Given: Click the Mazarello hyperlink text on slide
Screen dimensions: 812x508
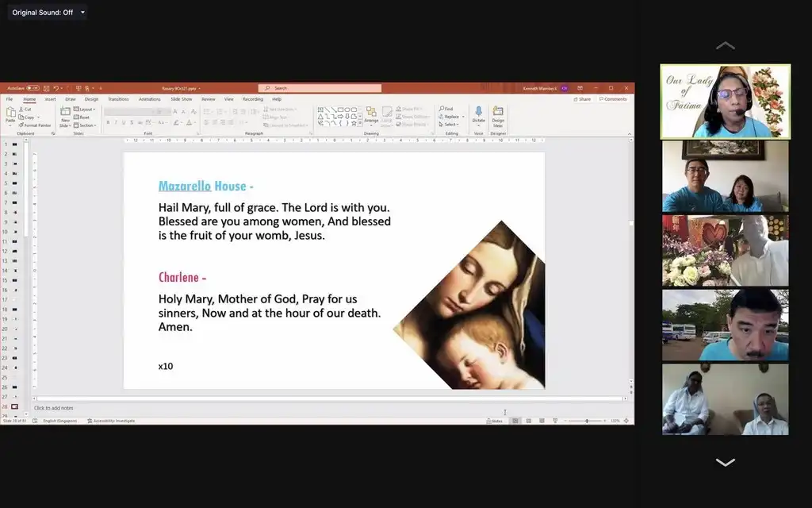Looking at the screenshot, I should coord(184,186).
